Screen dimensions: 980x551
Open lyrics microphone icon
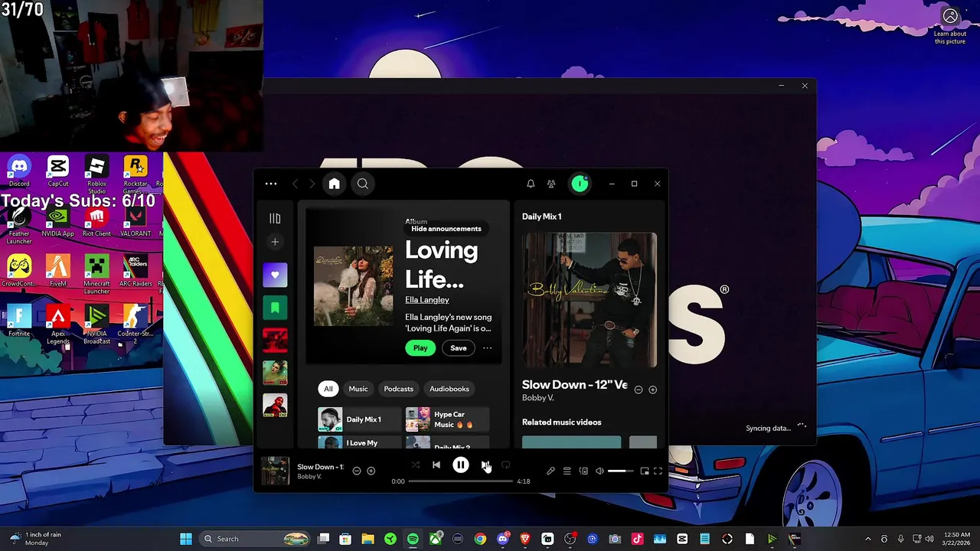[550, 471]
